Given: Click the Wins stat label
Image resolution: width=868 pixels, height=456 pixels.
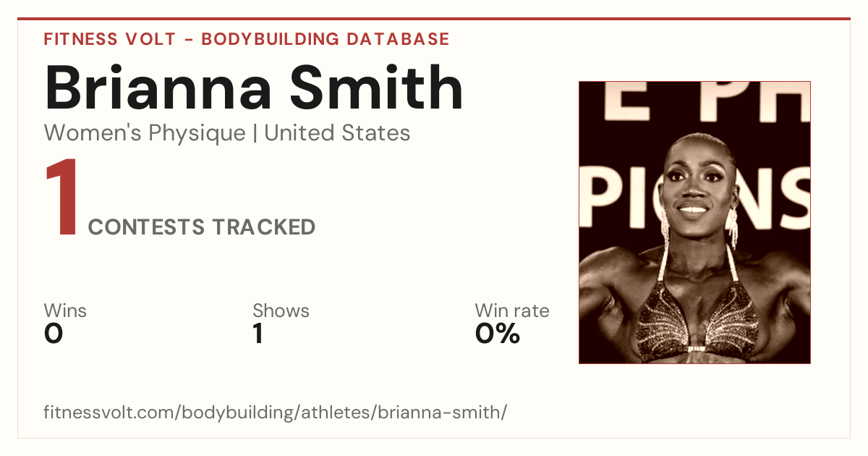Looking at the screenshot, I should click(x=65, y=311).
